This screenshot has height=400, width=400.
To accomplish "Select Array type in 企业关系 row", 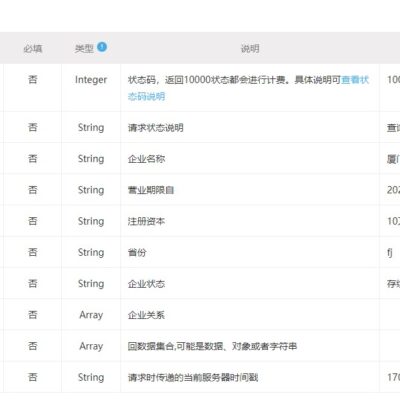I will [91, 315].
